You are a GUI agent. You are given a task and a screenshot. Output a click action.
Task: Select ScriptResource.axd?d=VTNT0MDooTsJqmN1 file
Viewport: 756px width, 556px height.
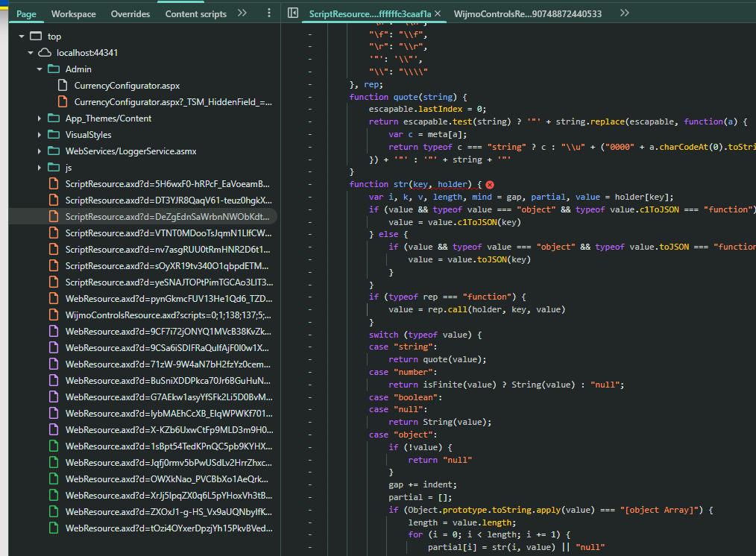coord(167,233)
